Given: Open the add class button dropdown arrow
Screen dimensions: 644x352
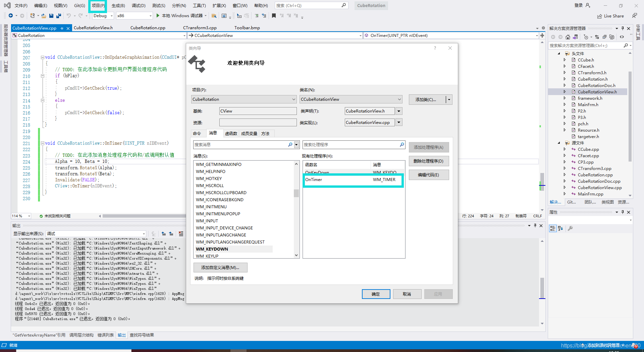Looking at the screenshot, I should coord(449,100).
